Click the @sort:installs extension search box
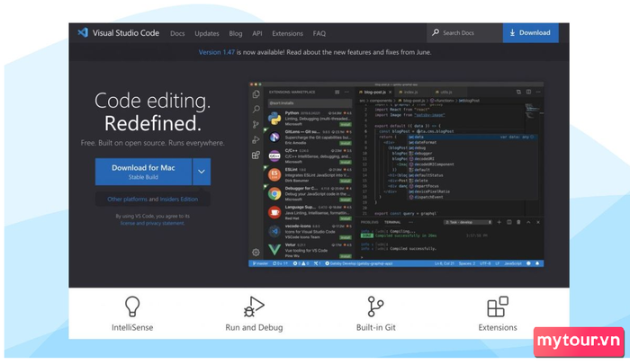The height and width of the screenshot is (364, 630). tap(310, 103)
